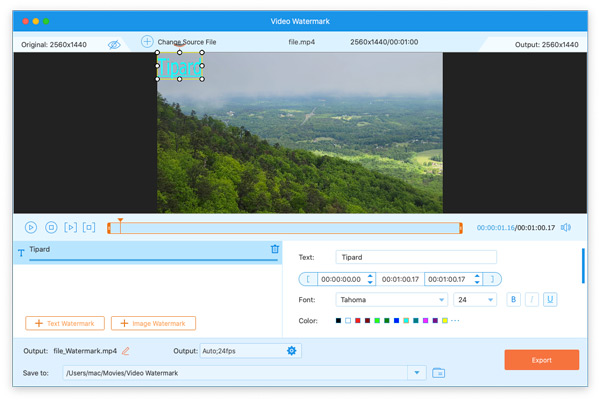
Task: Toggle bold text formatting
Action: coord(514,299)
